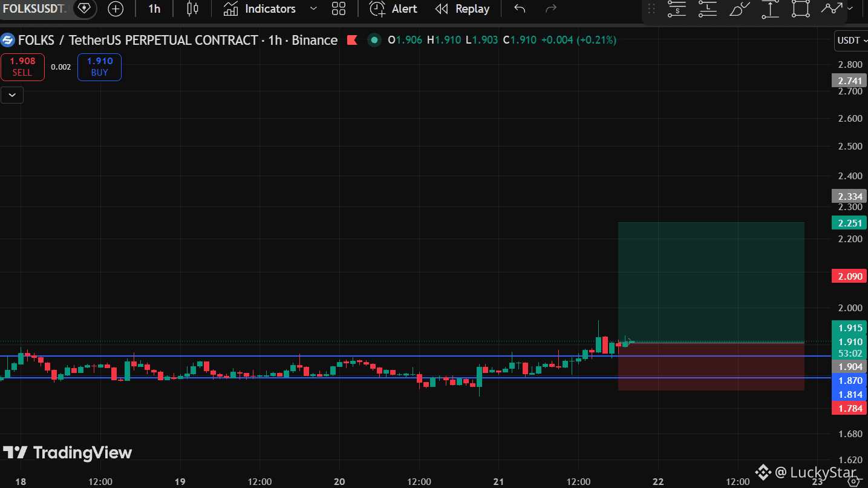Click the 1.620 price scale tick
The width and height of the screenshot is (868, 488).
[x=850, y=460]
